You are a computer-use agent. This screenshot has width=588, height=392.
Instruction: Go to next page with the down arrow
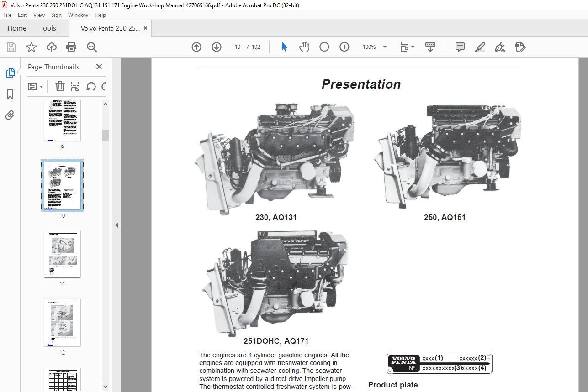pos(217,47)
